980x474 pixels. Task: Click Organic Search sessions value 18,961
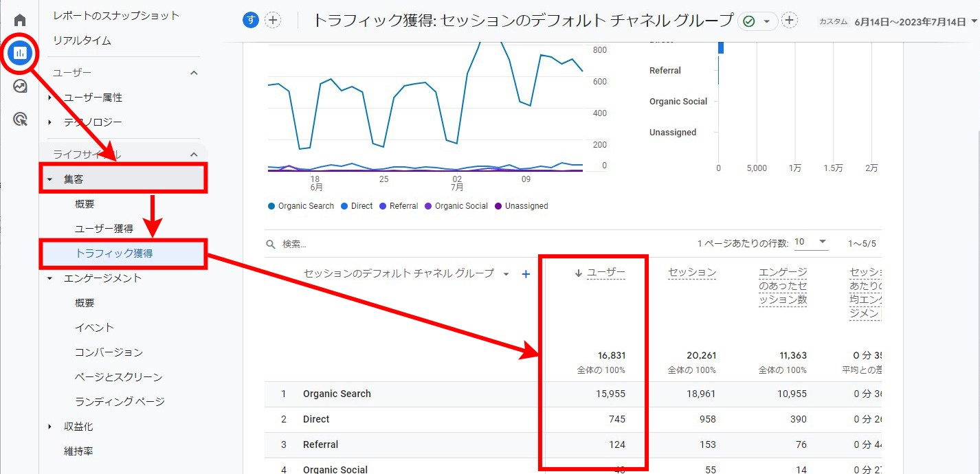pyautogui.click(x=702, y=394)
